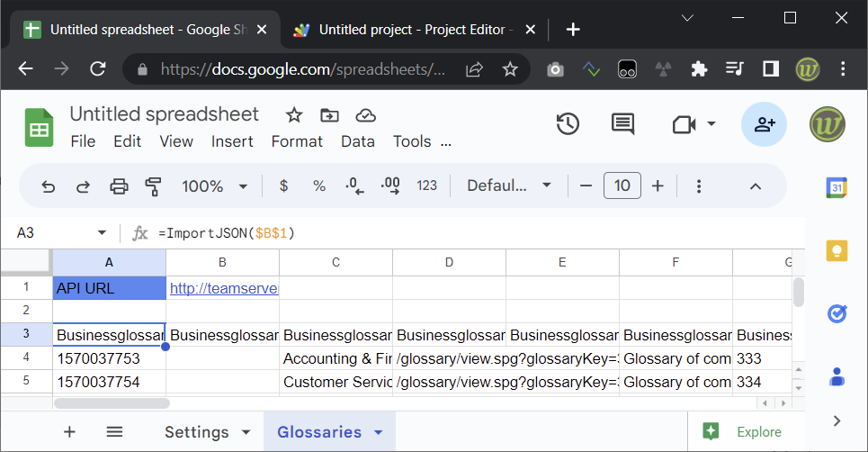Viewport: 868px width, 452px height.
Task: Click the horizontal scrollbar thumb
Action: (112, 403)
